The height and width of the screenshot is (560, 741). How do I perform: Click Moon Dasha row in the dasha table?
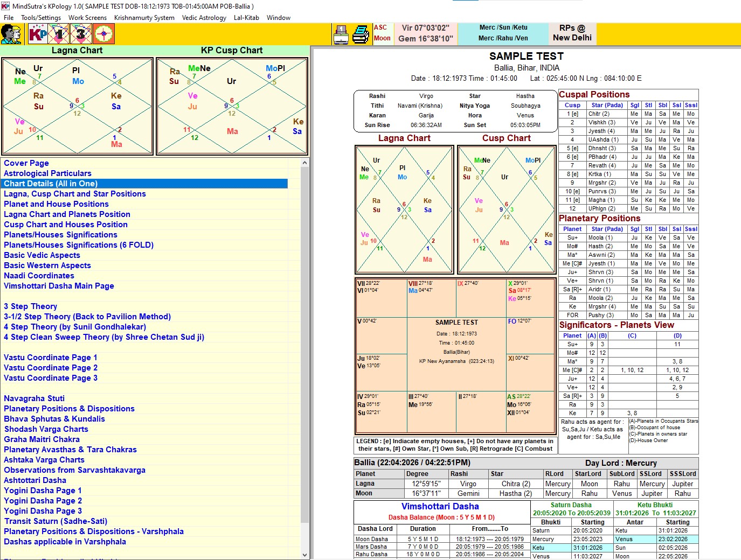tap(441, 539)
